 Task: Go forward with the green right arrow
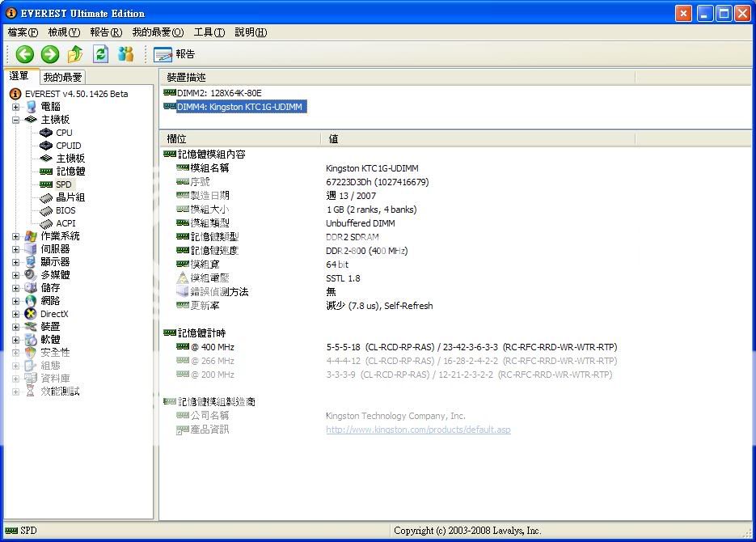coord(49,54)
